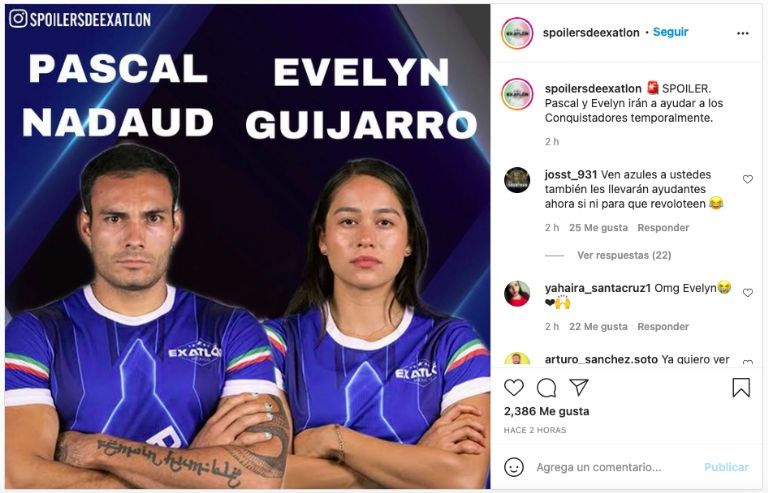This screenshot has height=493, width=768.
Task: Open the three-dot more options menu
Action: [x=743, y=33]
